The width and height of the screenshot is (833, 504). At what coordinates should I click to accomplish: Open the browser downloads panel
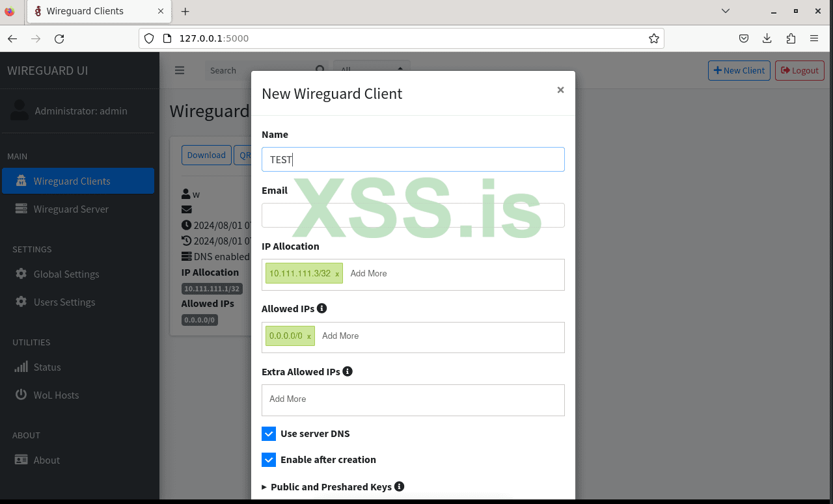point(767,38)
